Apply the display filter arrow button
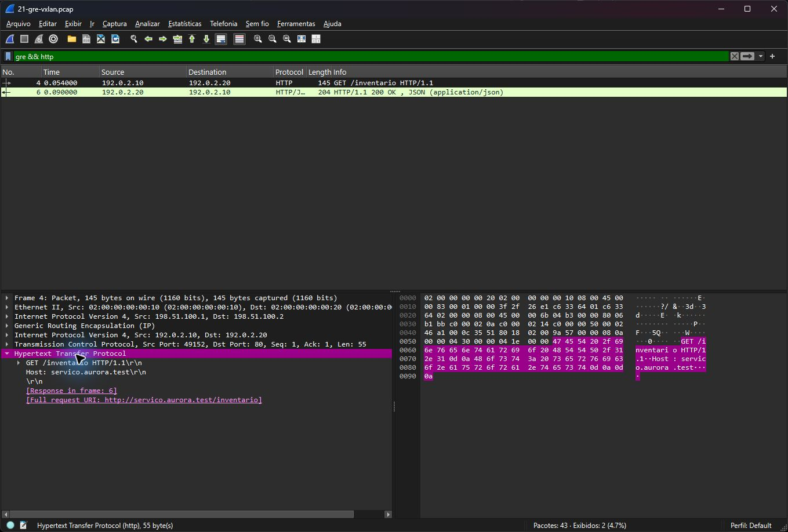 (x=747, y=56)
